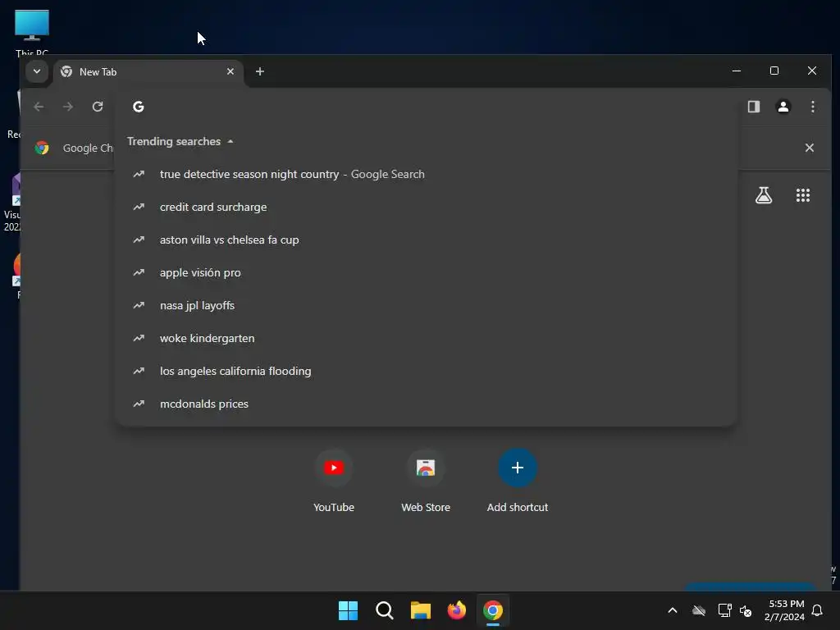Launch Firefox from the taskbar
840x630 pixels.
click(456, 610)
